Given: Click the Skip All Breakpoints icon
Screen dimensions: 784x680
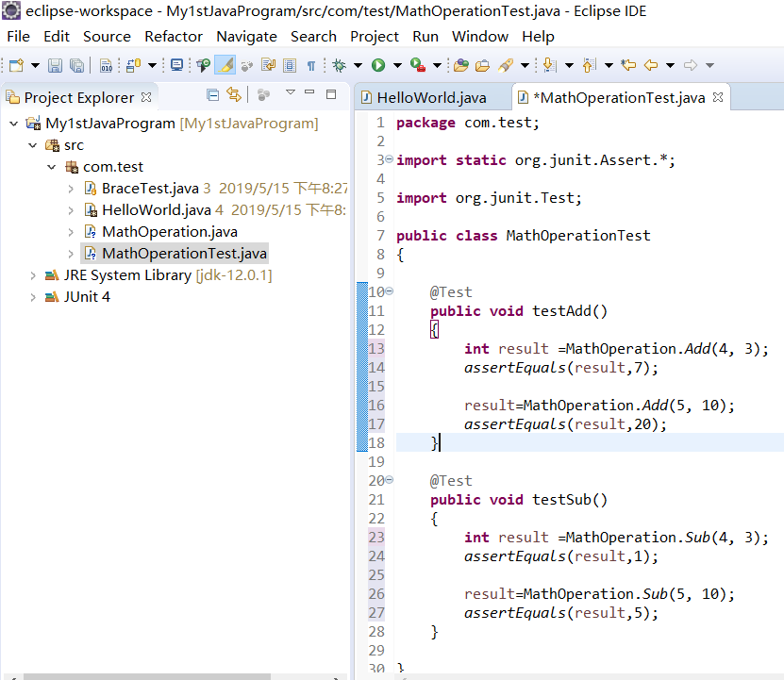Looking at the screenshot, I should coord(203,65).
